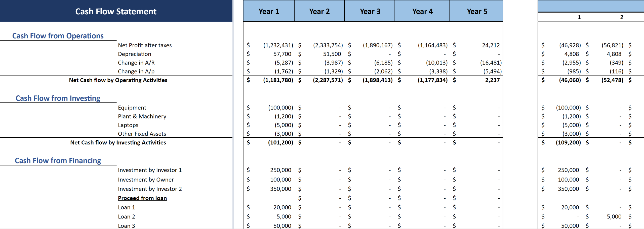Select the Net Cash flow by Investing Activities label
The width and height of the screenshot is (644, 229).
118,143
